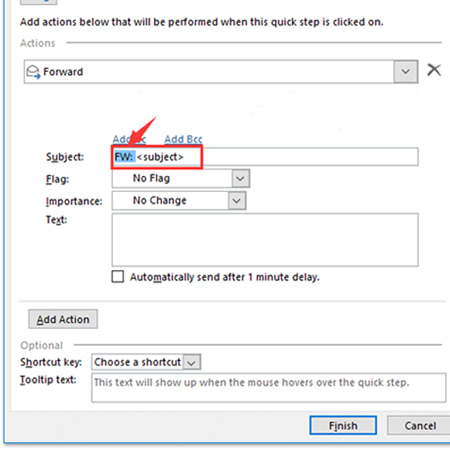Click the Finish button
The height and width of the screenshot is (450, 450).
point(343,425)
